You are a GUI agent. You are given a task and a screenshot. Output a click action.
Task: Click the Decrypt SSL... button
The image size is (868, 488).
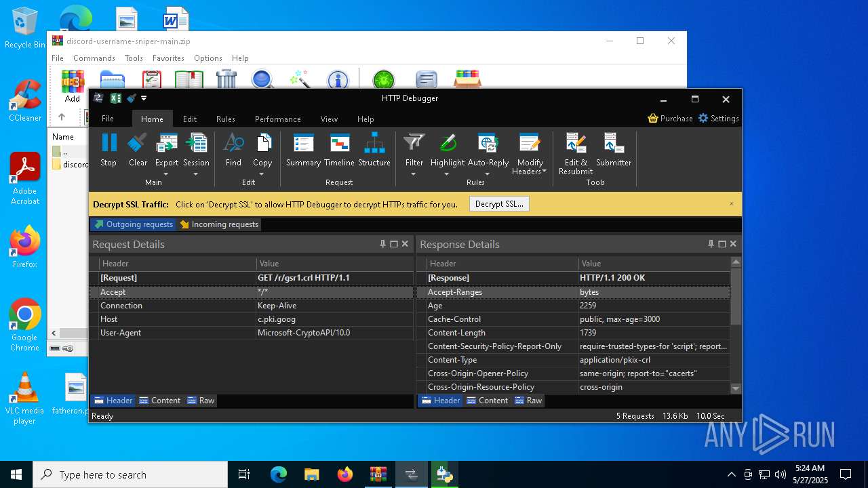coord(499,204)
